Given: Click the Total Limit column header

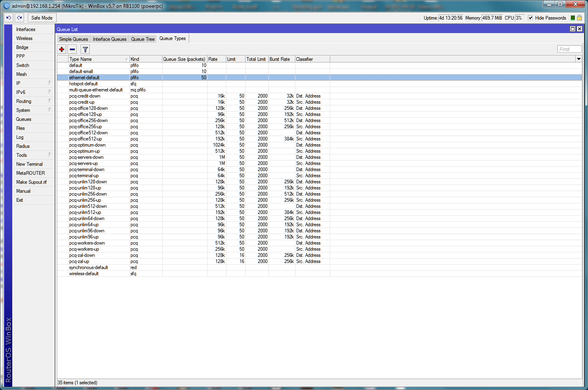Looking at the screenshot, I should (x=257, y=59).
